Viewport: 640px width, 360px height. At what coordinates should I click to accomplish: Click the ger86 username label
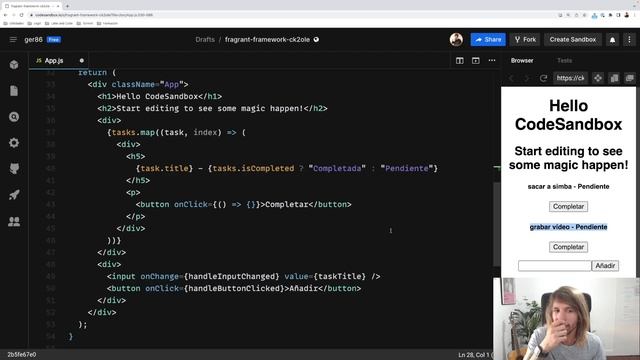point(33,40)
